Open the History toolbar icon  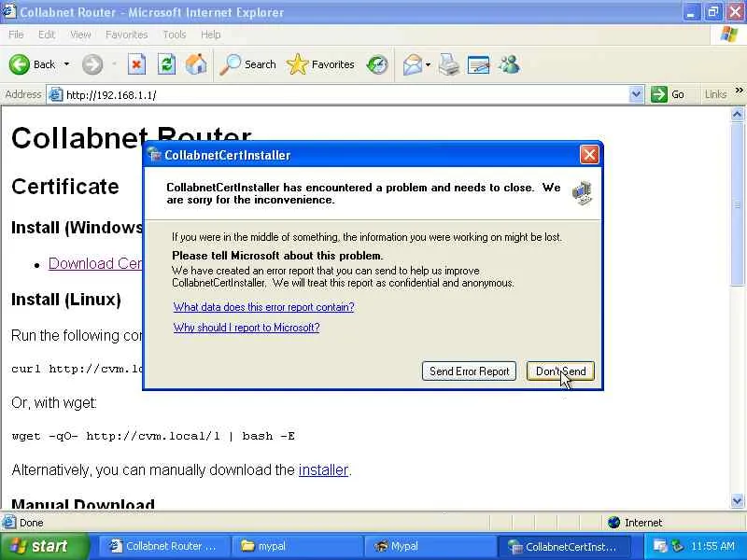coord(377,64)
